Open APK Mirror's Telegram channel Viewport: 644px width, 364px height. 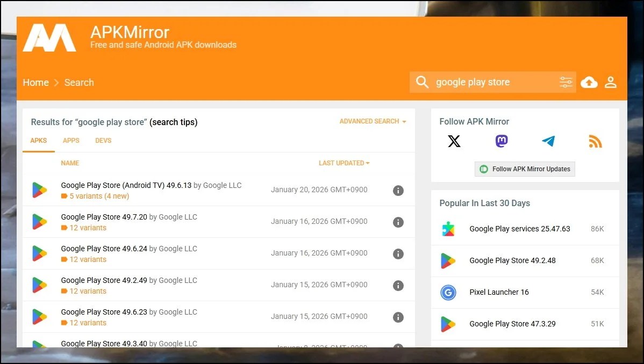click(548, 141)
